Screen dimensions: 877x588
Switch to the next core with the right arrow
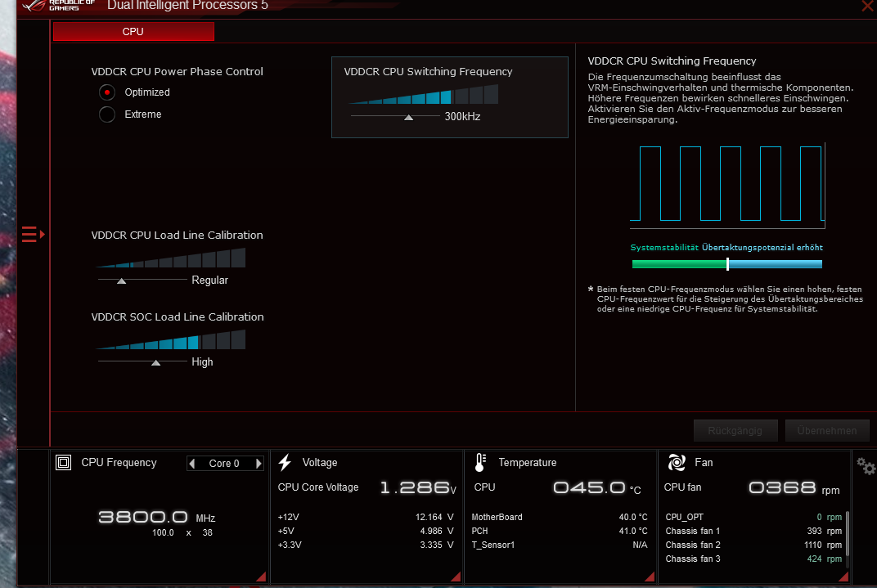[259, 464]
